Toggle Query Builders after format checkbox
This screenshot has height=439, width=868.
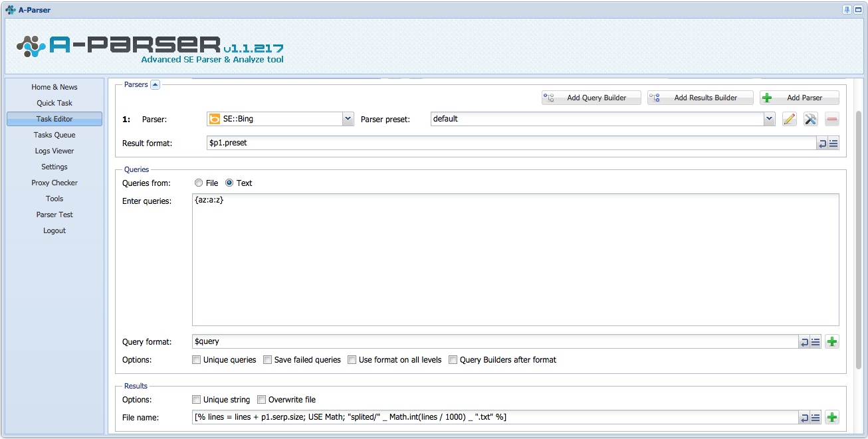click(x=453, y=360)
